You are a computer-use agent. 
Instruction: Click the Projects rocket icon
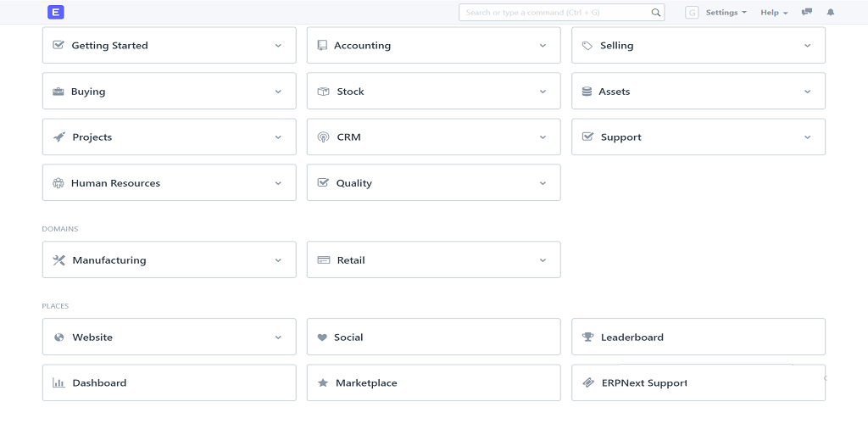pyautogui.click(x=59, y=137)
